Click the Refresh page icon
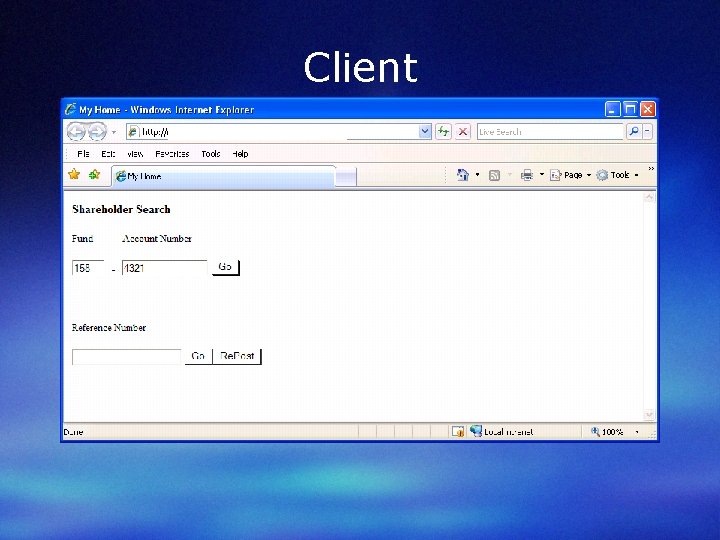 (x=443, y=132)
